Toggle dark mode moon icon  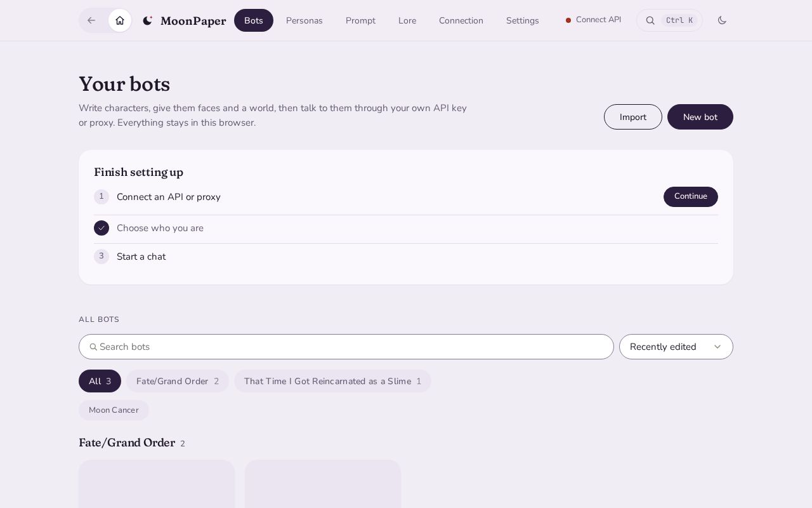pyautogui.click(x=722, y=20)
